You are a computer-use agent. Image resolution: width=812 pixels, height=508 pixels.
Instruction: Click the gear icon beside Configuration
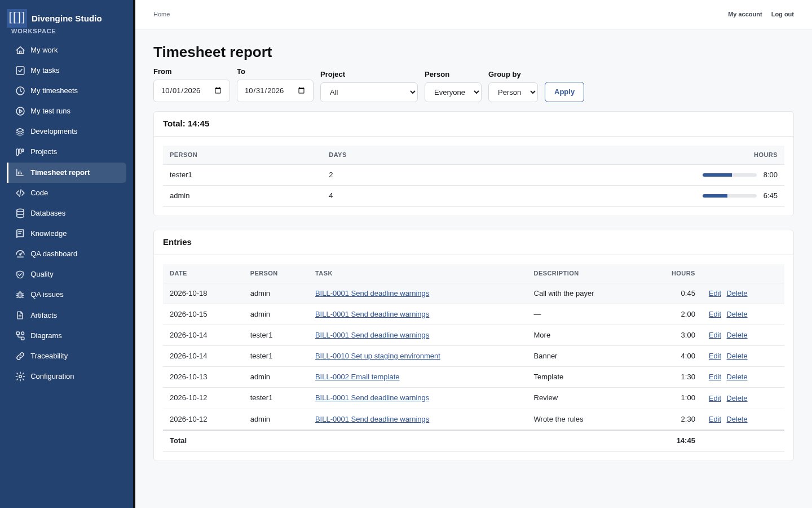(20, 376)
